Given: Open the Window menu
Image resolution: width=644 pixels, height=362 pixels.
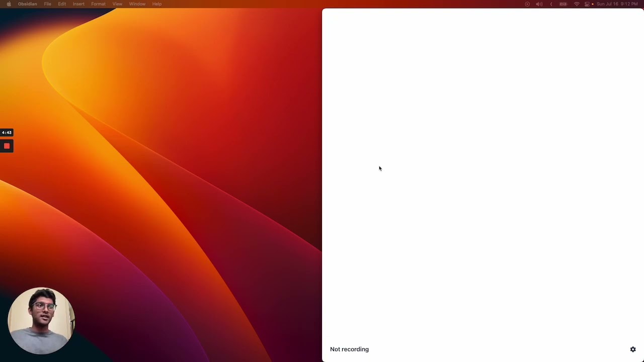Looking at the screenshot, I should [137, 4].
